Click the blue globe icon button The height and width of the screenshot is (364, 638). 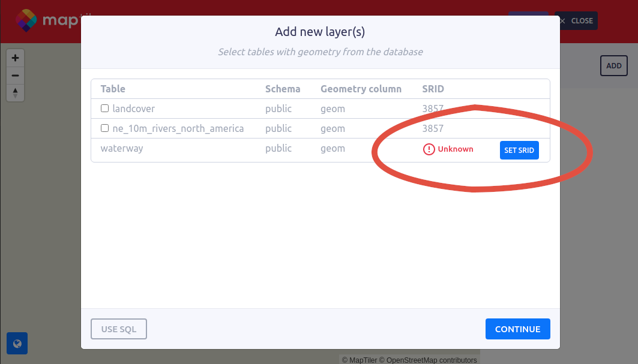(x=17, y=344)
